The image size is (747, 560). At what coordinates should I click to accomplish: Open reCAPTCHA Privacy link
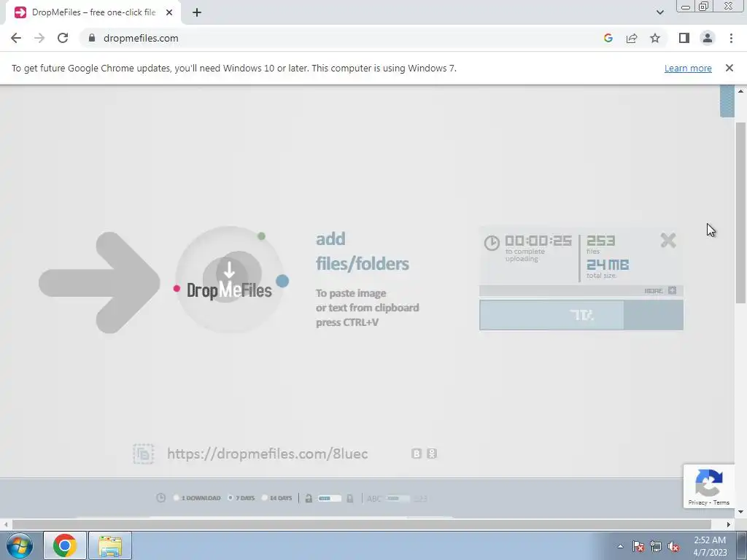pyautogui.click(x=697, y=502)
